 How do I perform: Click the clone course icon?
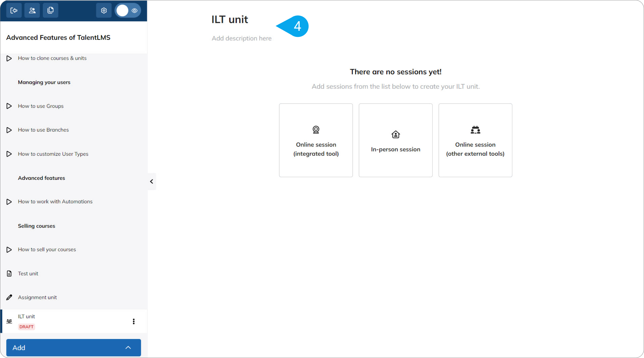[50, 10]
